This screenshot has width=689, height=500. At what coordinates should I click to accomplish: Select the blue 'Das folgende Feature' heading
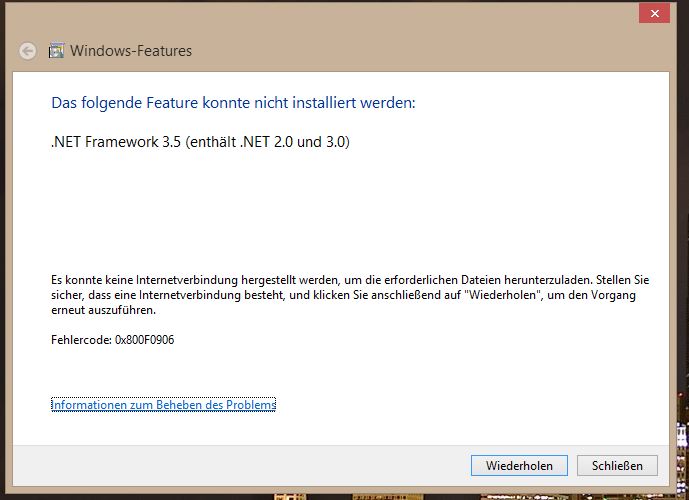(x=233, y=103)
